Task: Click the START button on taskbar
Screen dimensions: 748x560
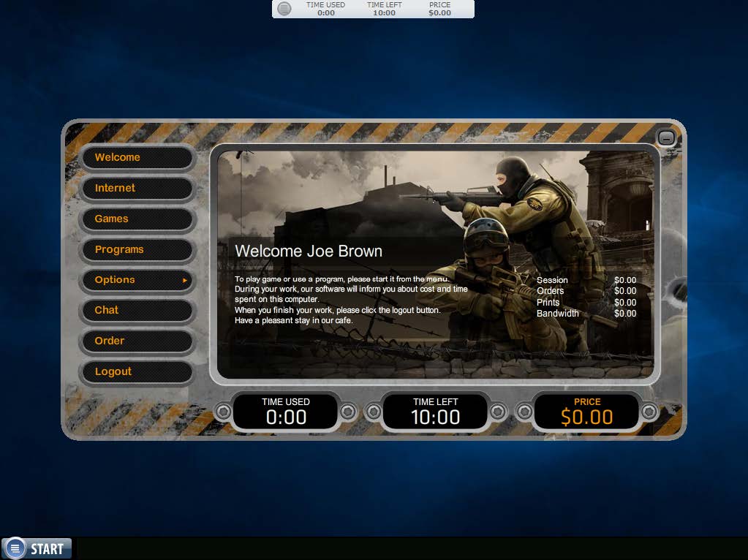Action: [x=37, y=548]
